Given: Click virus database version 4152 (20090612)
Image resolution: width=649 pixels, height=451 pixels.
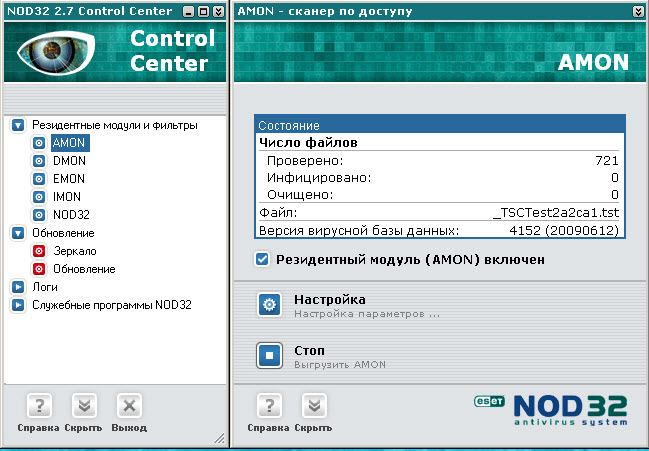Looking at the screenshot, I should tap(564, 230).
